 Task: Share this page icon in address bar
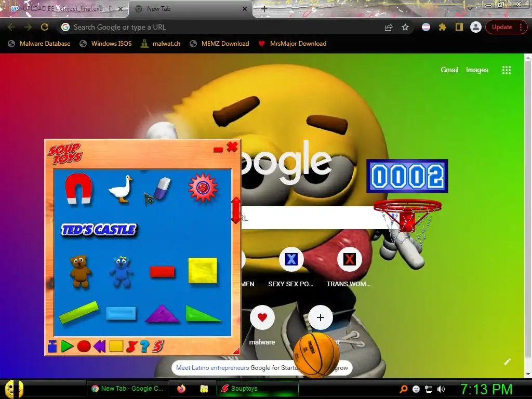point(389,27)
